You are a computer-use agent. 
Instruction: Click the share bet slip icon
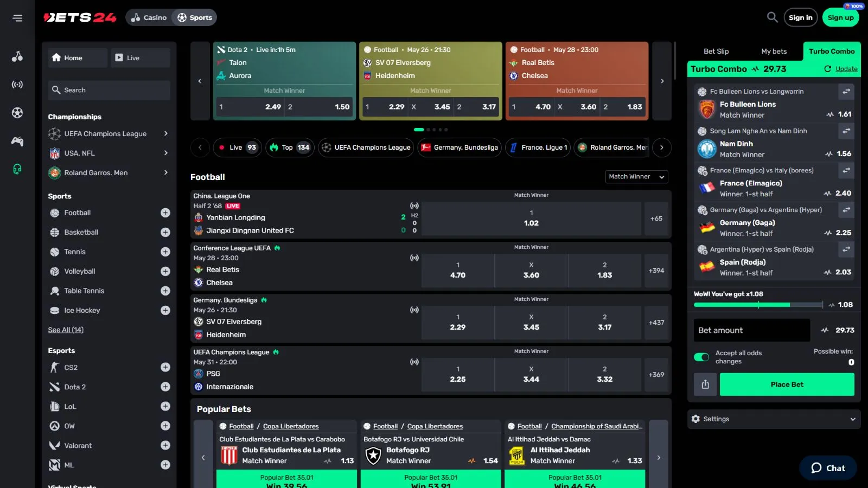(x=705, y=384)
